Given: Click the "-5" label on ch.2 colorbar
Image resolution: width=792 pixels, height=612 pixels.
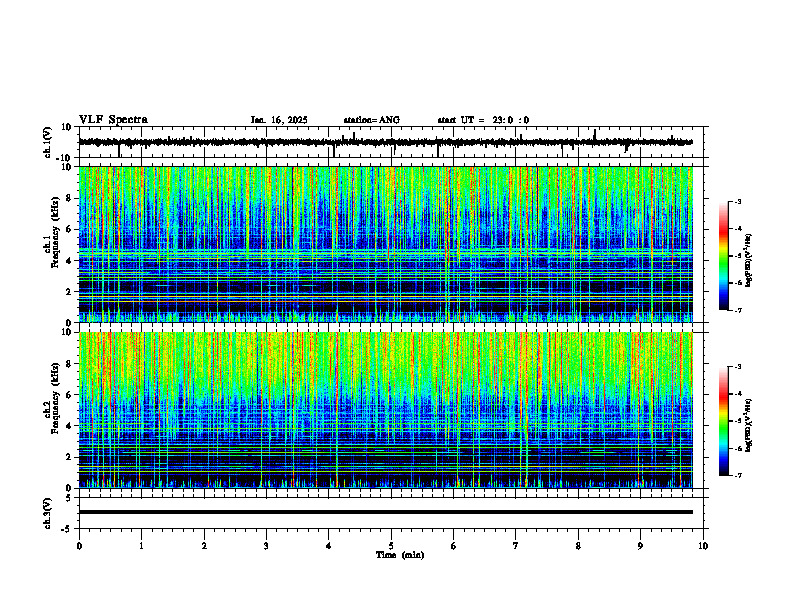Looking at the screenshot, I should coord(738,421).
